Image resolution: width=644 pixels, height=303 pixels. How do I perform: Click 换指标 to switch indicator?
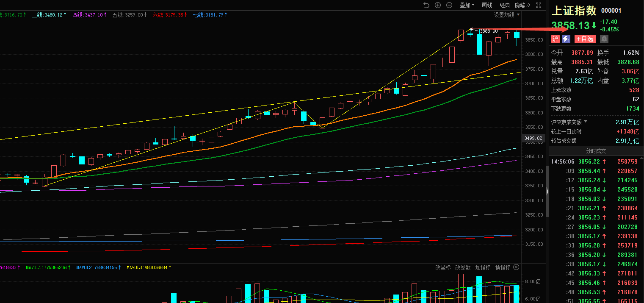point(503,267)
